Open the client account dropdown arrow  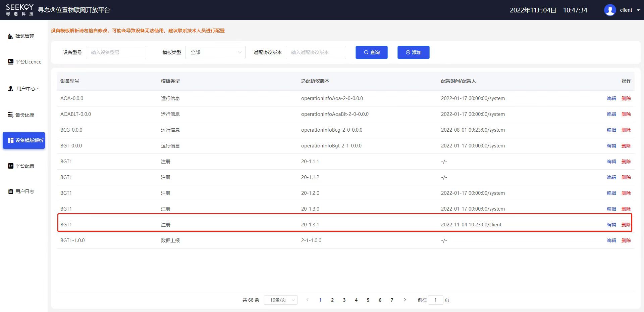[638, 10]
